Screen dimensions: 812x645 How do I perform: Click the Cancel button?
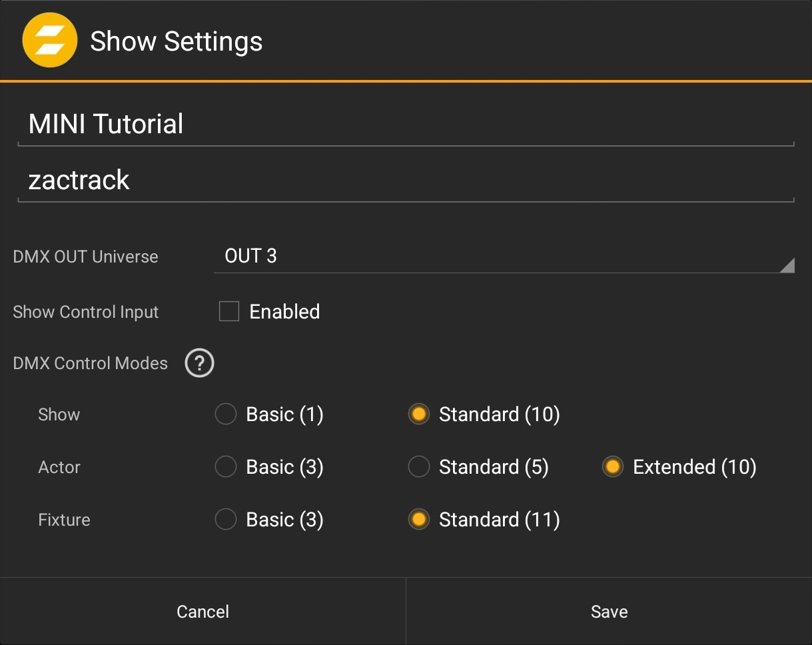point(203,611)
